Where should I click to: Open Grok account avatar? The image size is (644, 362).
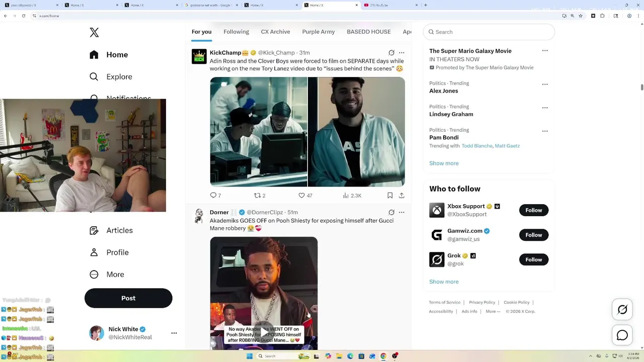point(437,259)
